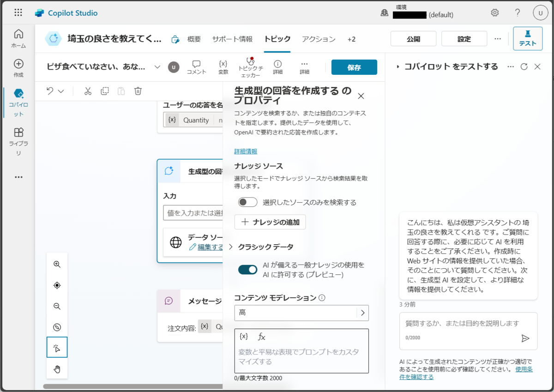Select the pointer selection tool
This screenshot has width=554, height=392.
pos(57,347)
